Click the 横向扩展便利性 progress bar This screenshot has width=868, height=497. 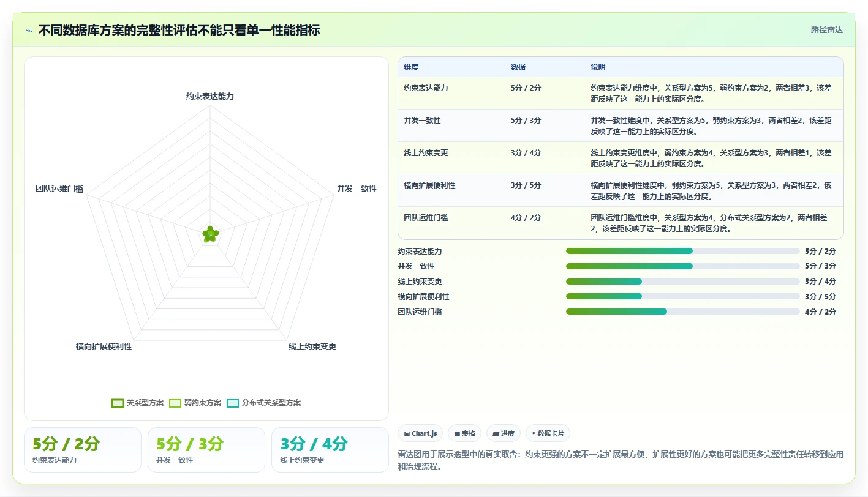pos(683,296)
